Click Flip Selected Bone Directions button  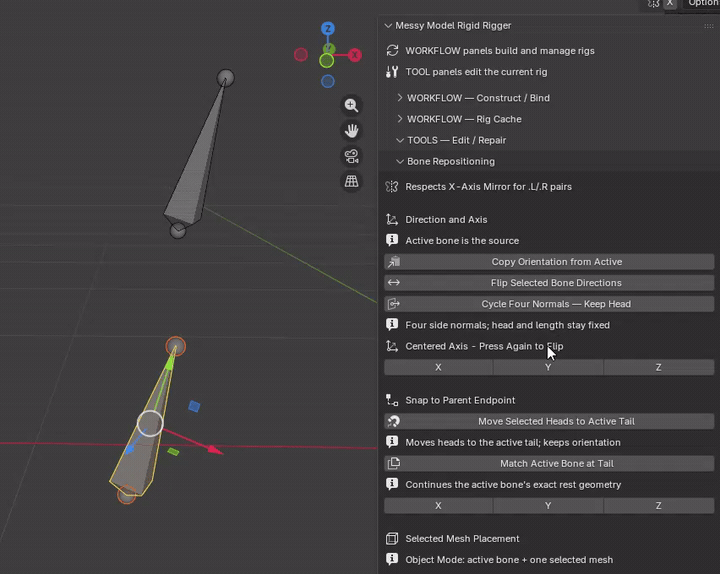click(549, 283)
